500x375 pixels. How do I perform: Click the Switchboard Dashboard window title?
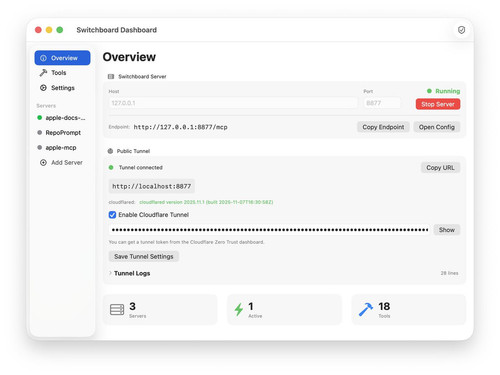tap(117, 30)
